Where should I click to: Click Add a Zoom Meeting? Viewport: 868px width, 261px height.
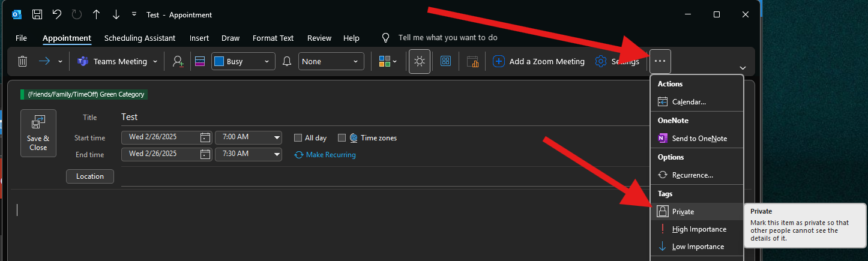(x=538, y=61)
